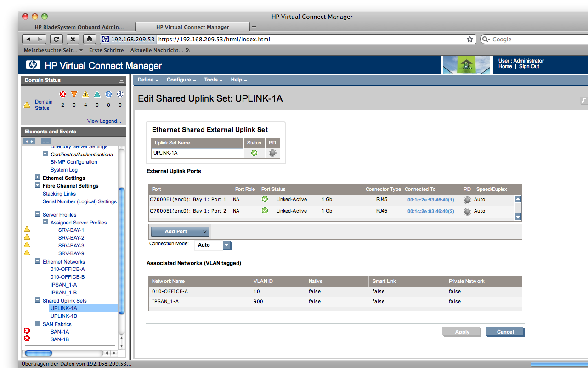
Task: Click warning icon beside SRV-BAY-9
Action: [27, 253]
